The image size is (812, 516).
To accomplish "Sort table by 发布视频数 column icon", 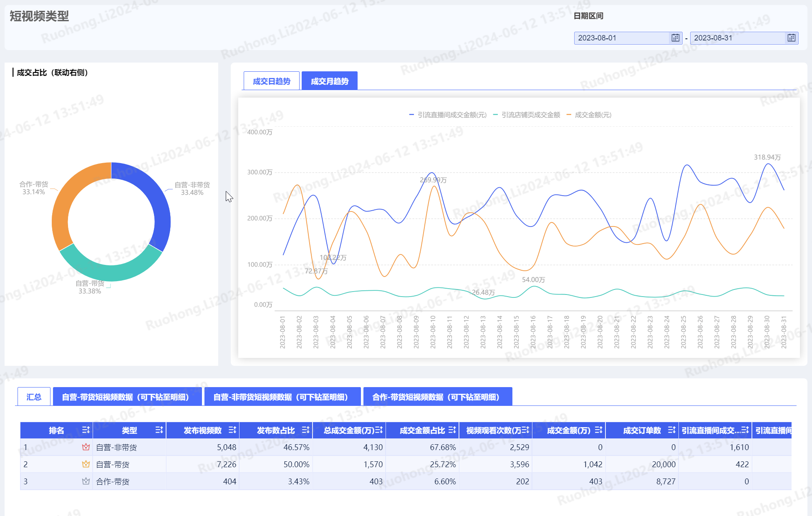I will (x=232, y=430).
